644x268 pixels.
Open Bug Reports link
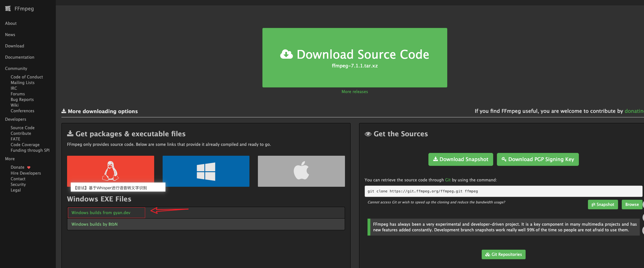[x=22, y=100]
